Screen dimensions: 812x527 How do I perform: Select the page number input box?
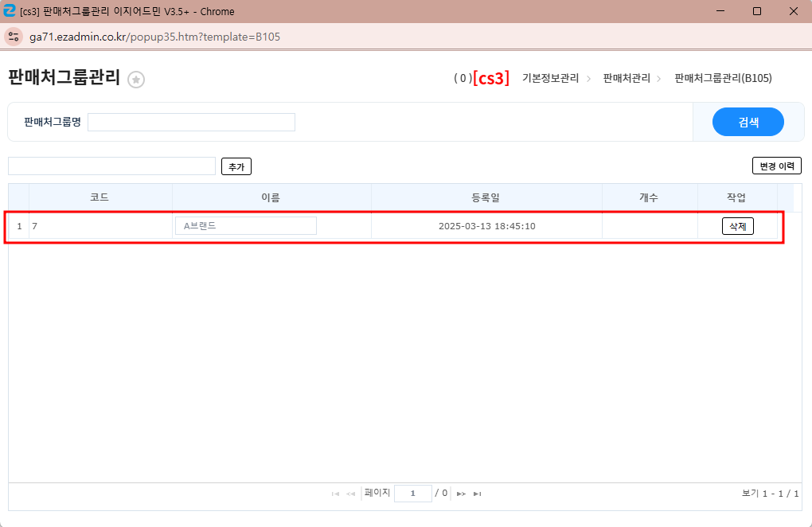[412, 494]
